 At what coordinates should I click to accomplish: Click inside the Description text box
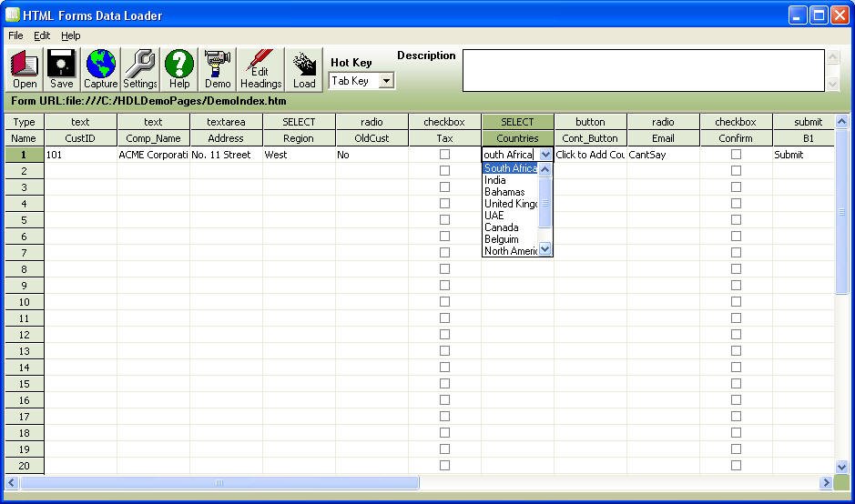tap(644, 70)
